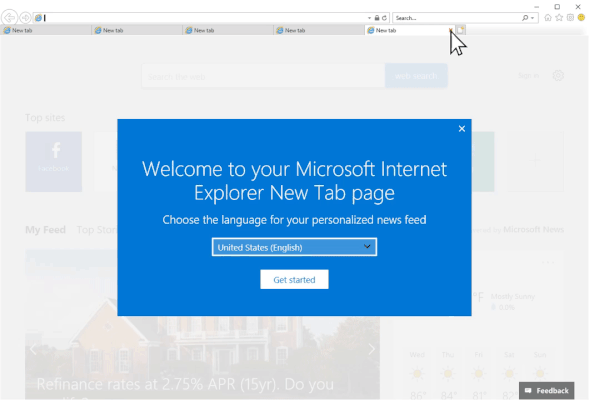Screen dimensions: 589x400
Task: Click the Mostly Sunny weather text
Action: click(513, 296)
